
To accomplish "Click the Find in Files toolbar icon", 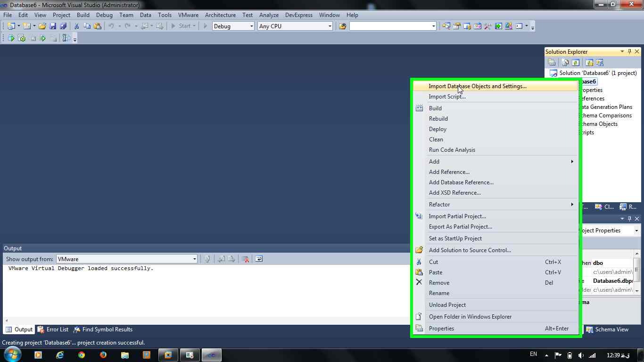I will point(343,26).
